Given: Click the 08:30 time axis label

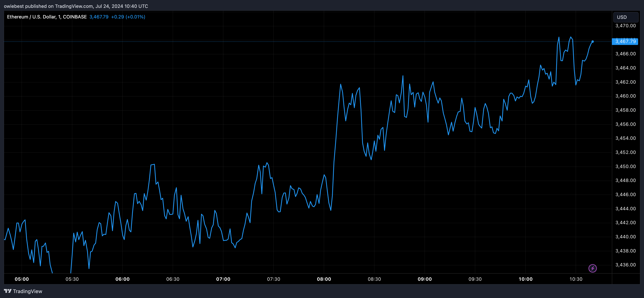Looking at the screenshot, I should (x=374, y=279).
